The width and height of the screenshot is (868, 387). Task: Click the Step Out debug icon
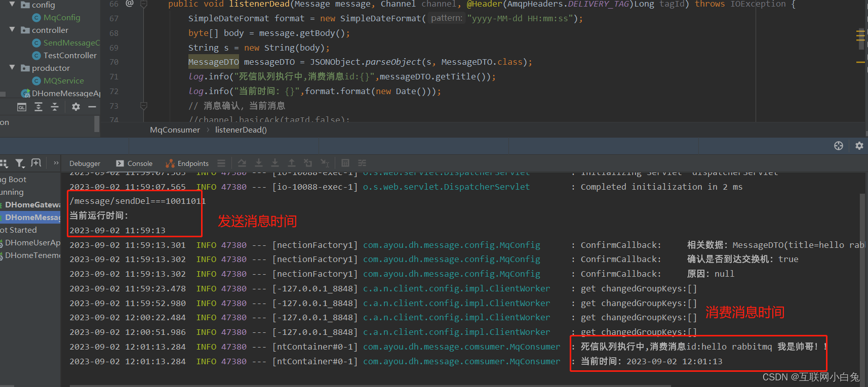[x=292, y=163]
